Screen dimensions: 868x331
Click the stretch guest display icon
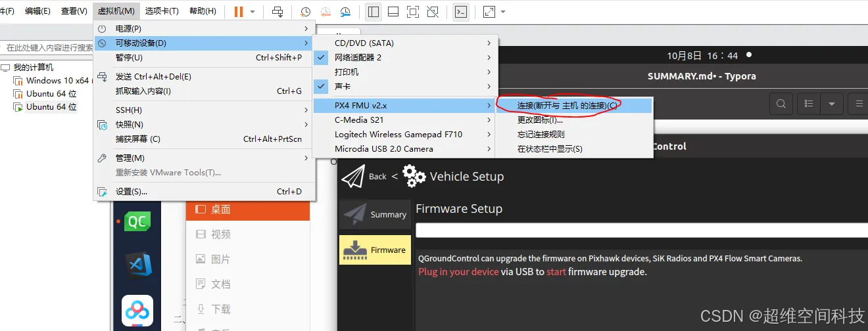pyautogui.click(x=489, y=12)
